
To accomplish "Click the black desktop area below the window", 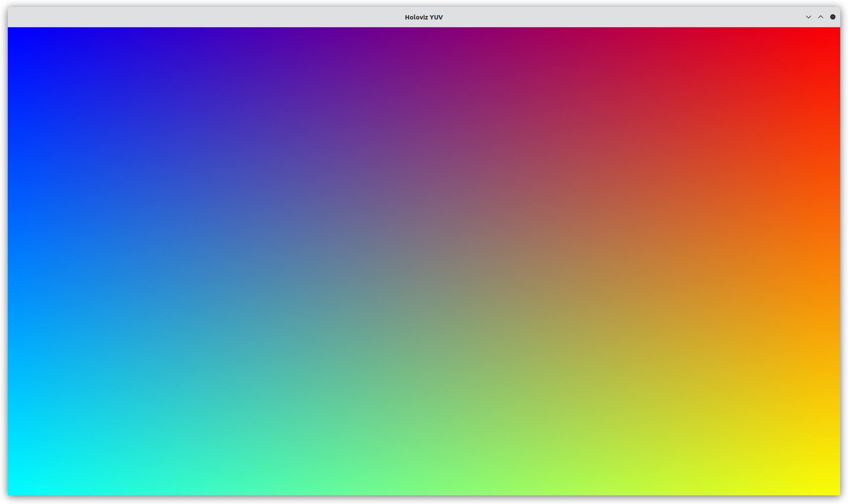I will point(424,500).
